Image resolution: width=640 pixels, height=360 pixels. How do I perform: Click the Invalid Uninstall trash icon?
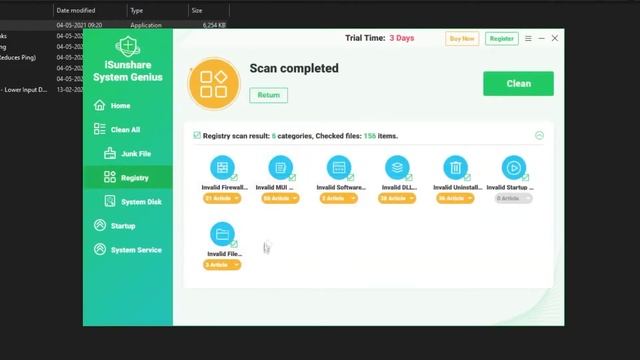pos(456,167)
